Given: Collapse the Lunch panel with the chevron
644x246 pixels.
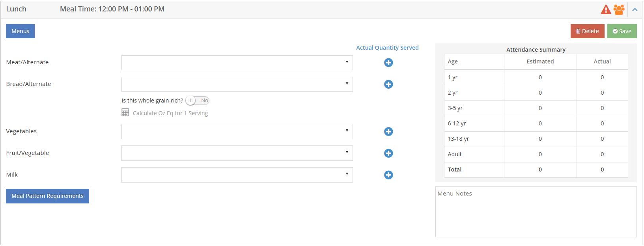Looking at the screenshot, I should [635, 9].
